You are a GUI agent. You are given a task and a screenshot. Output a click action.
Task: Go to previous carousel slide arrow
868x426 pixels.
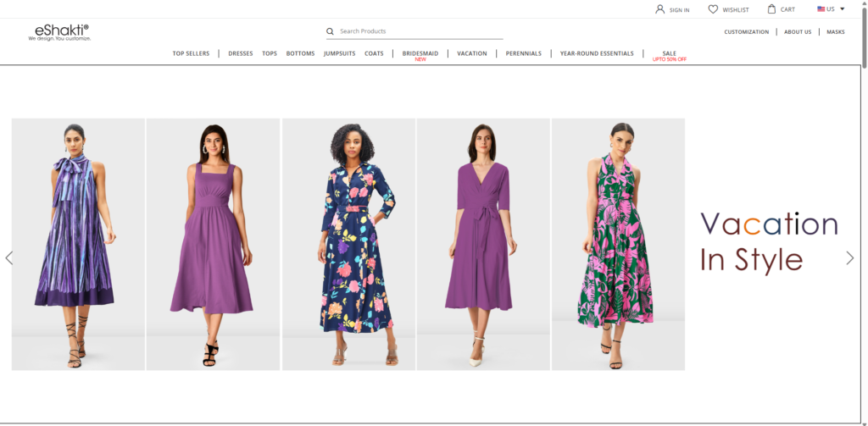click(9, 258)
